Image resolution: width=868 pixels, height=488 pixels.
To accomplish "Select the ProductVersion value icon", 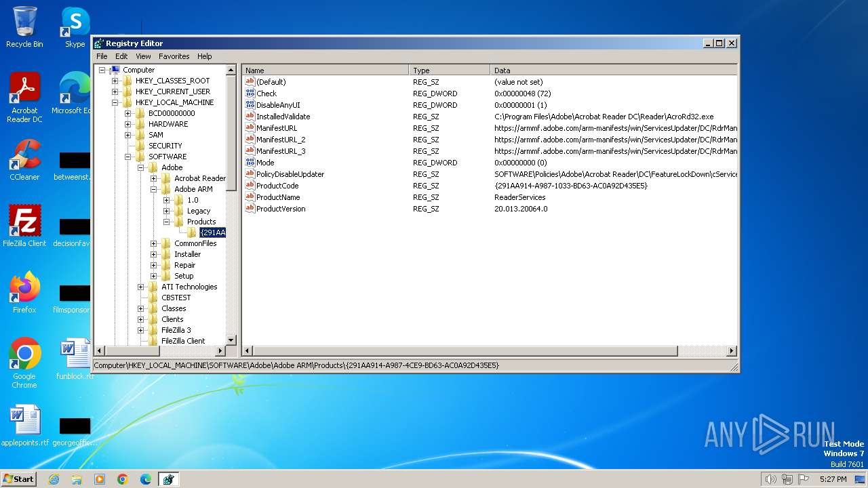I will click(250, 209).
